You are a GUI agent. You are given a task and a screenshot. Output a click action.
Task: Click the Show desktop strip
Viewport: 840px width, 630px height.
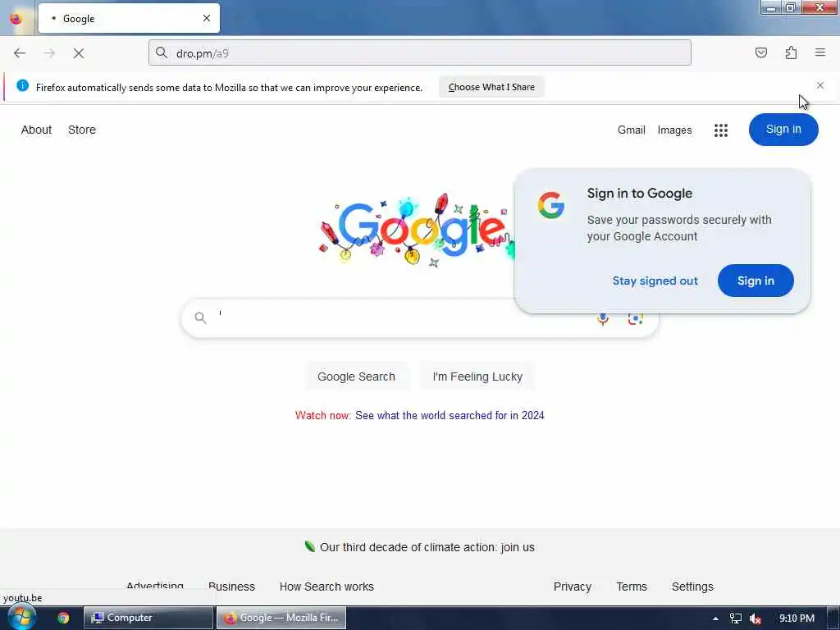point(833,618)
